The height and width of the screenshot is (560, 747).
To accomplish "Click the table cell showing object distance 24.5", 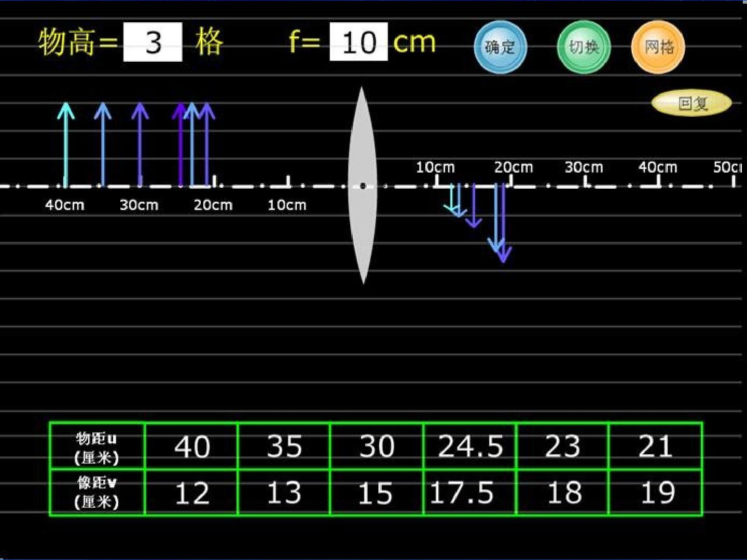I will (x=470, y=446).
